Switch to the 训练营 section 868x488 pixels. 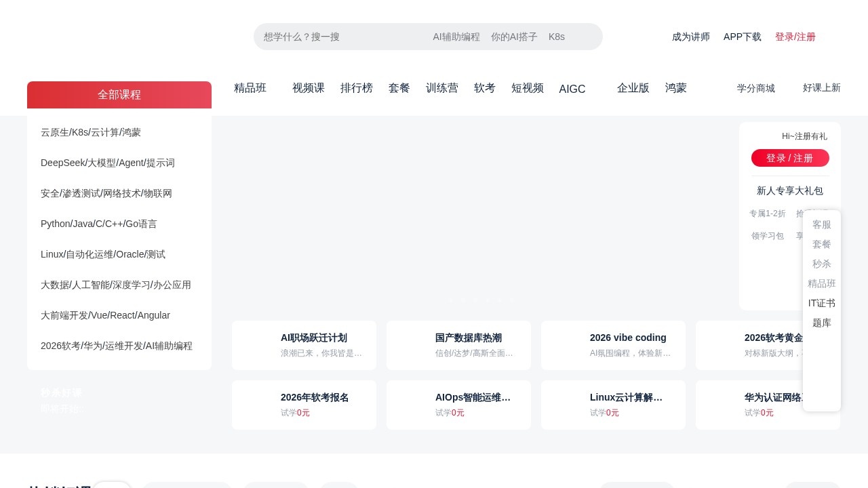point(442,88)
